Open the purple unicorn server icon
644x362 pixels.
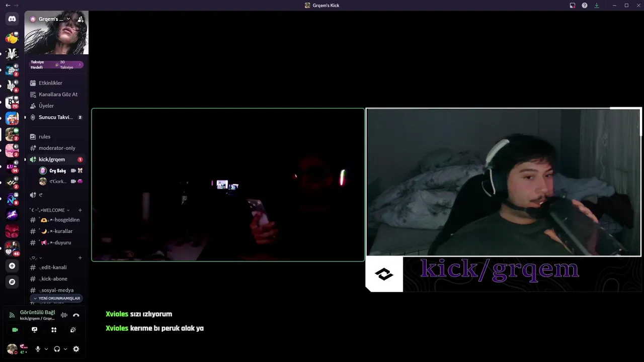[12, 215]
